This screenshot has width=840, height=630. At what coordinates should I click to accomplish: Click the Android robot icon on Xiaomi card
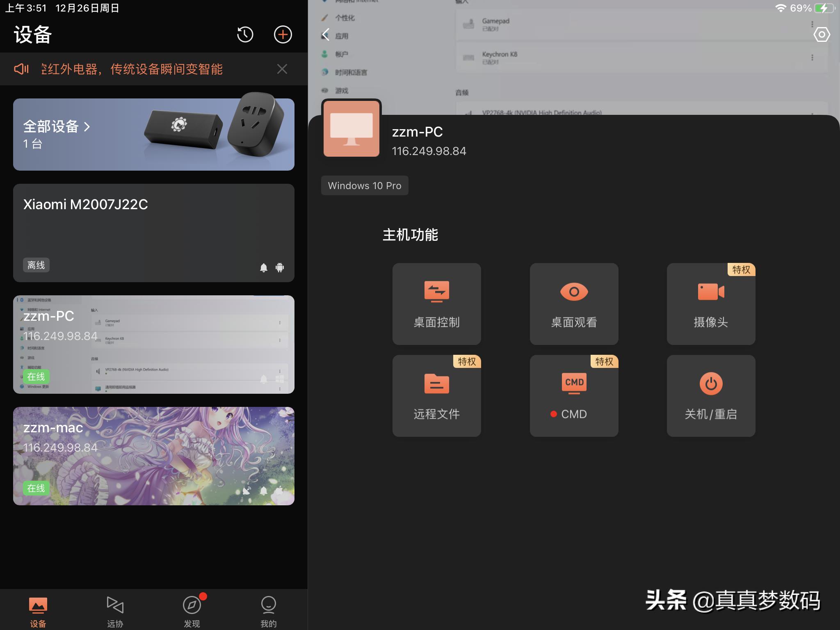pos(280,267)
